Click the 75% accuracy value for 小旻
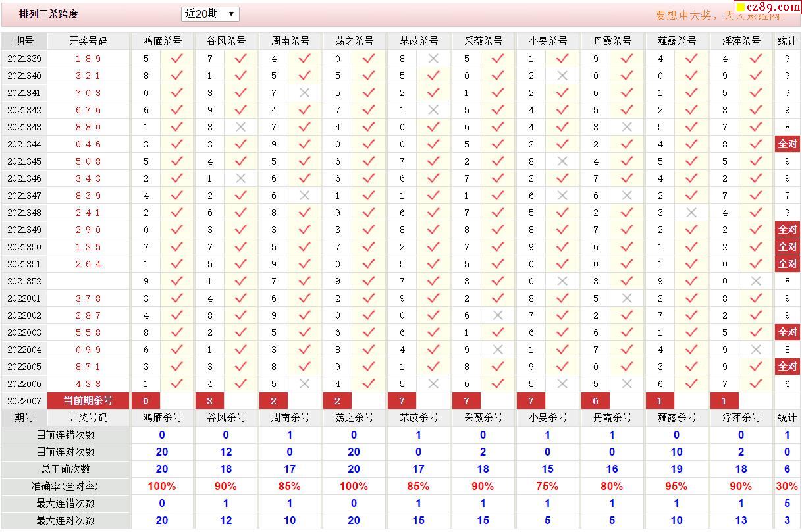 click(x=547, y=486)
